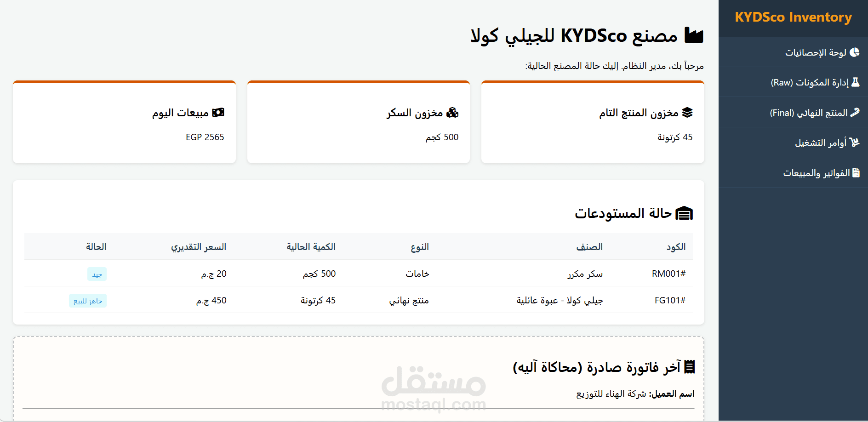The width and height of the screenshot is (868, 422).
Task: Click the جيد status badge
Action: [x=97, y=274]
